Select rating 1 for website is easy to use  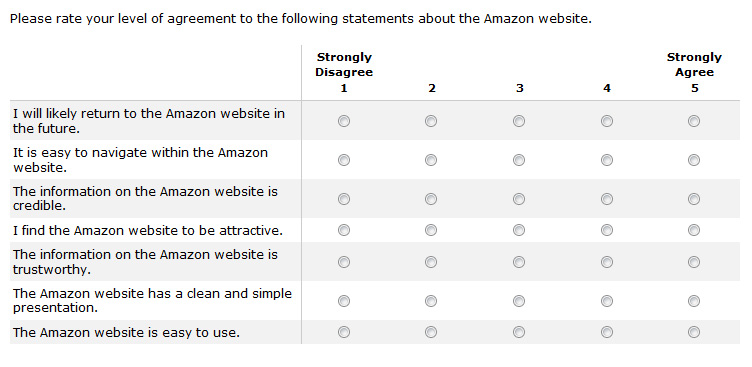click(344, 332)
